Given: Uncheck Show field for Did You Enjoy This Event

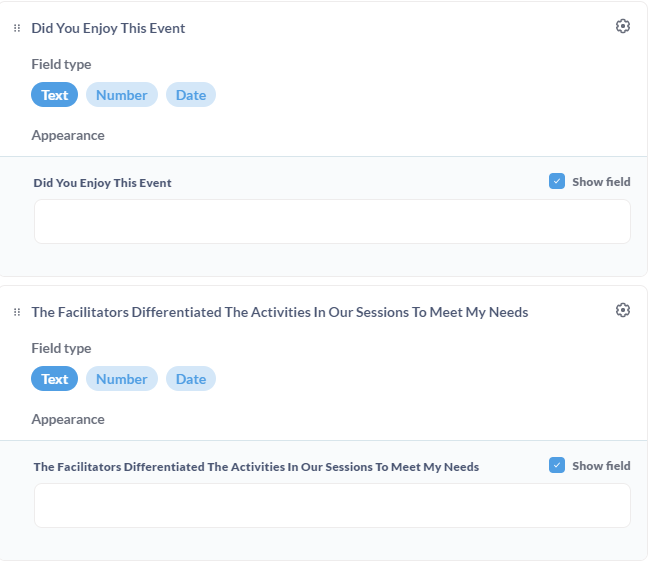Looking at the screenshot, I should 556,181.
